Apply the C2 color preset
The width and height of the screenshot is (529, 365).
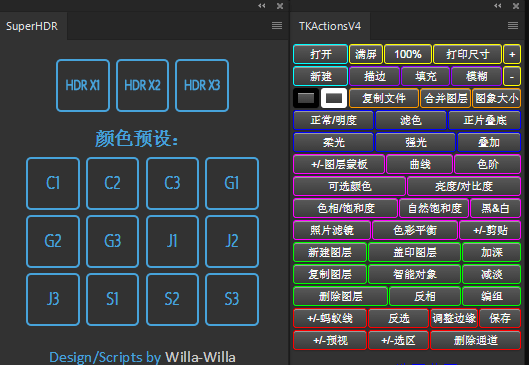[x=112, y=183]
